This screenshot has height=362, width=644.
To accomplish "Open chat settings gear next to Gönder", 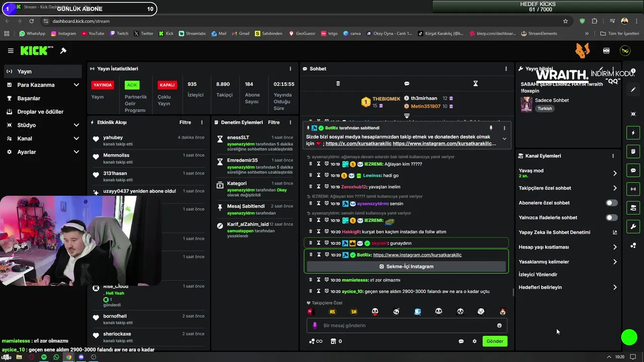I will [x=474, y=341].
